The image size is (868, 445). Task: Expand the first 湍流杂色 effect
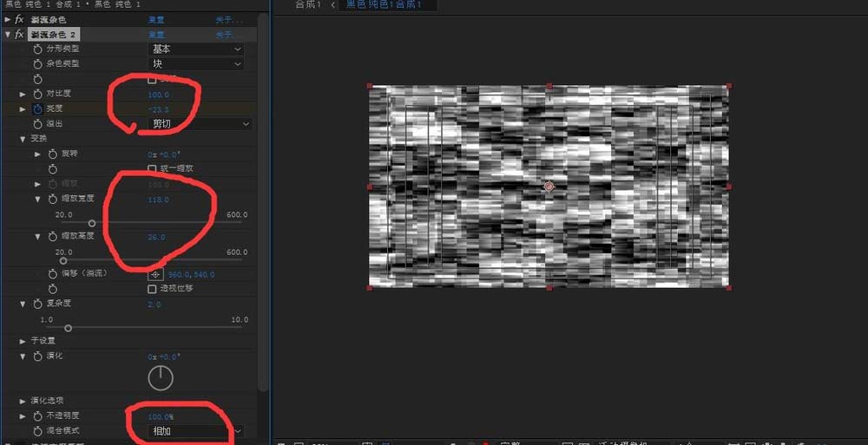click(x=7, y=19)
